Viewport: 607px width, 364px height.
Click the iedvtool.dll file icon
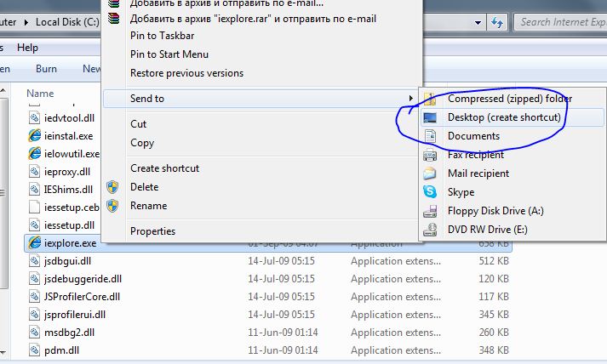pyautogui.click(x=34, y=118)
